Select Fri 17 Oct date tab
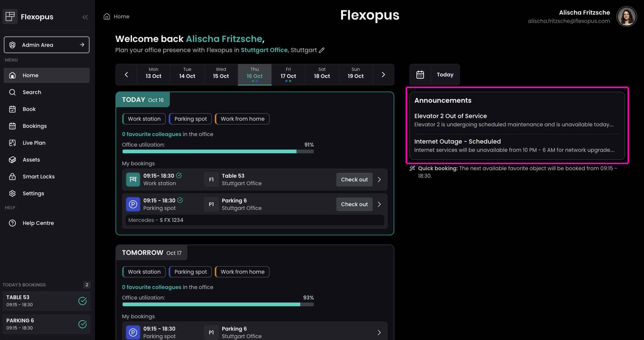644x340 pixels. 288,73
